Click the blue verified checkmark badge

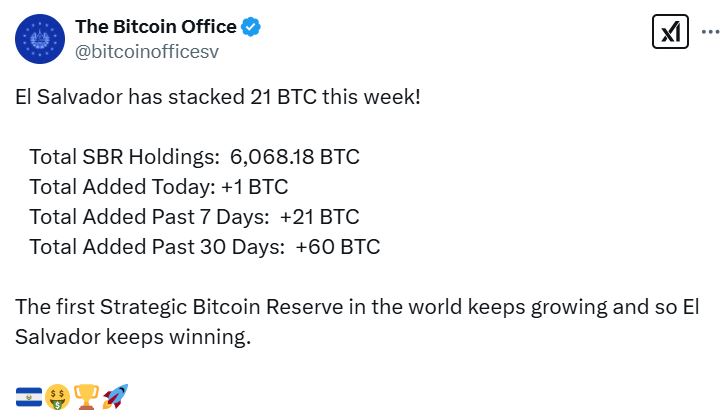click(x=252, y=27)
